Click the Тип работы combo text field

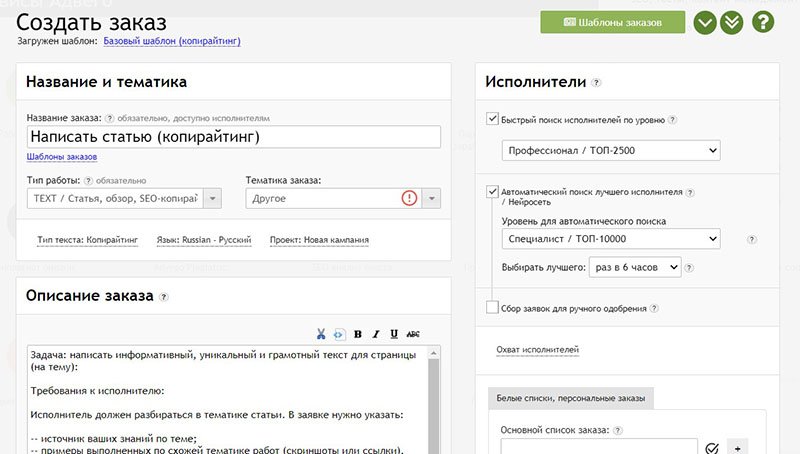115,198
